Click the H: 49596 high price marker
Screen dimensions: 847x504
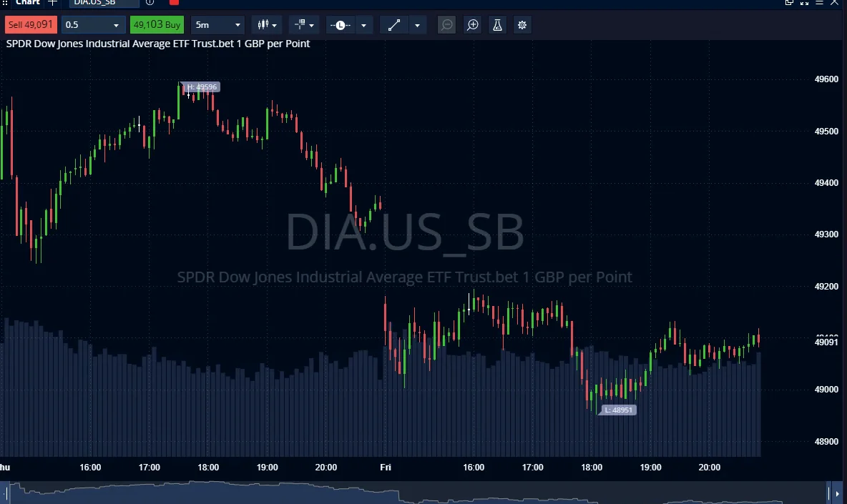click(x=202, y=87)
